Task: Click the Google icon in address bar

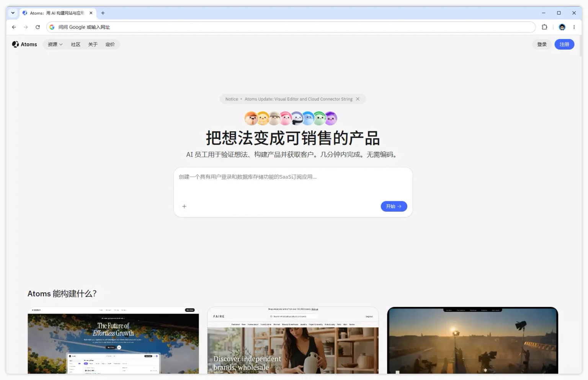Action: 52,27
